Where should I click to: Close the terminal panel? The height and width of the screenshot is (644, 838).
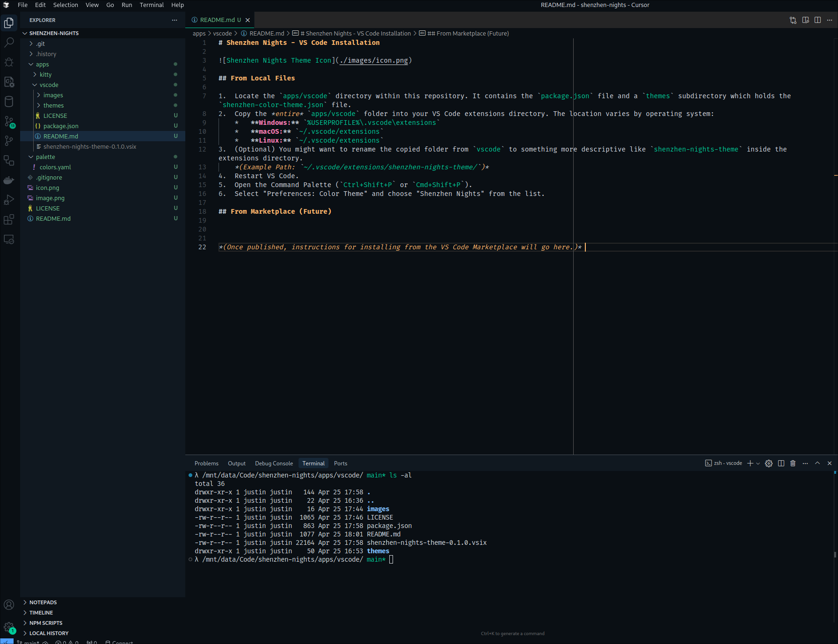click(830, 463)
